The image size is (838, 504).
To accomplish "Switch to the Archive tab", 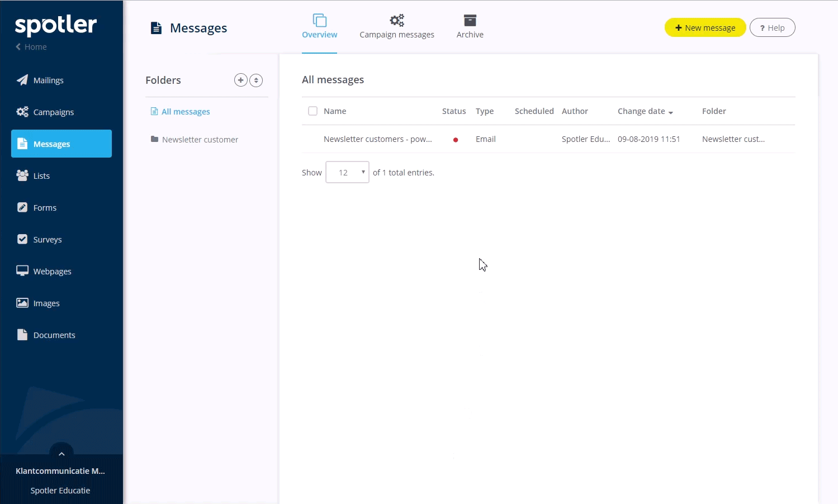I will pyautogui.click(x=470, y=27).
